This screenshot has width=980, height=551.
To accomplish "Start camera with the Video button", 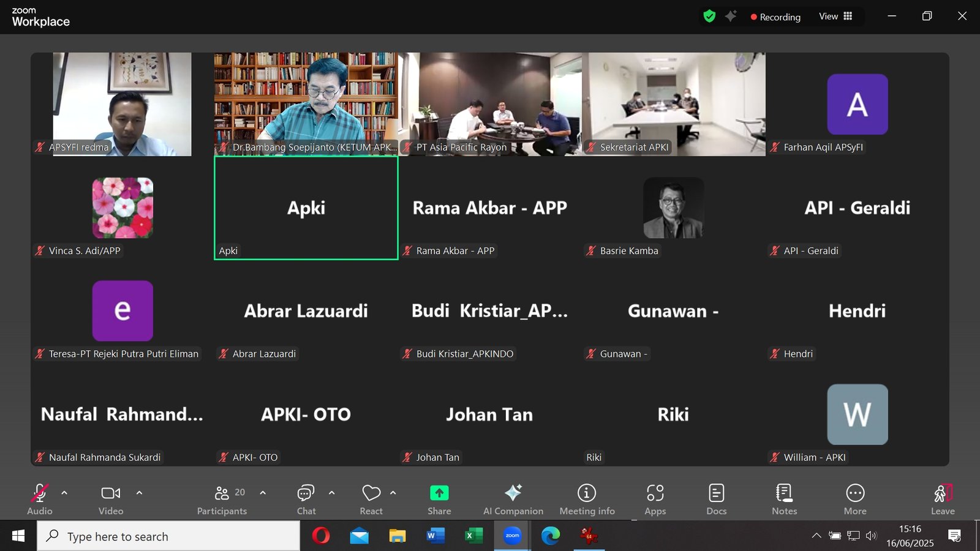I will 111,499.
